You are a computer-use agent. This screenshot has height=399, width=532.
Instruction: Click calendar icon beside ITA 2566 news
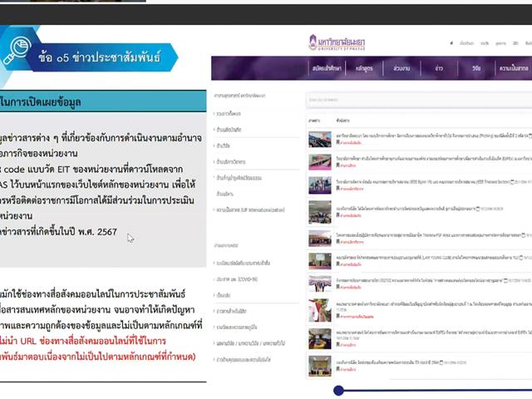[441, 362]
